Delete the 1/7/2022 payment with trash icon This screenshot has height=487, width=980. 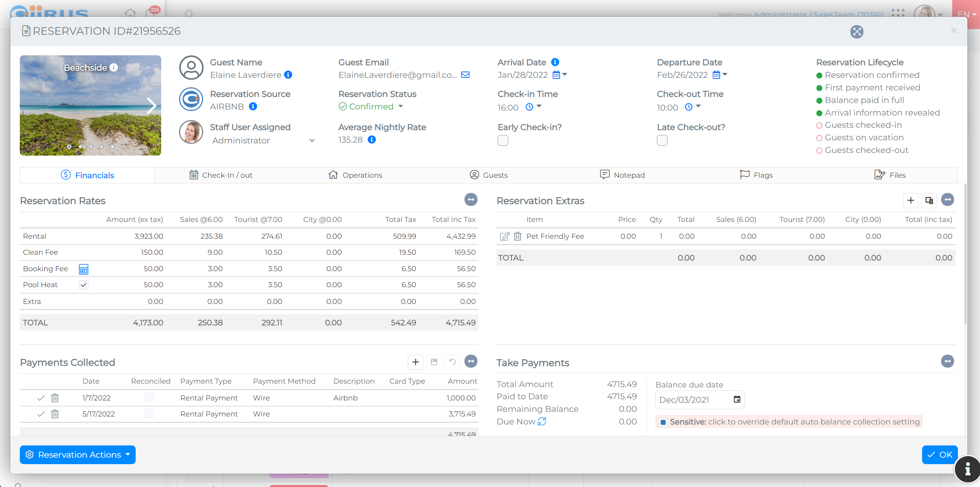point(55,398)
